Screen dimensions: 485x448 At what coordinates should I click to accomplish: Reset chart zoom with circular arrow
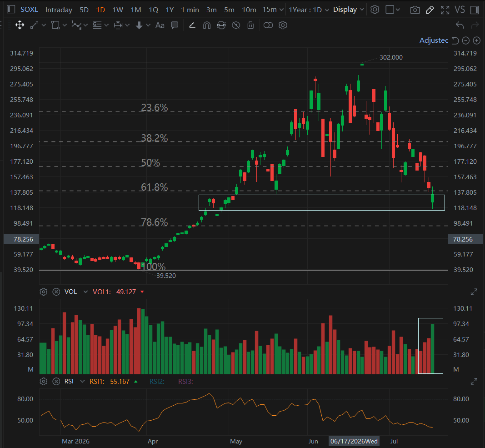pyautogui.click(x=455, y=40)
